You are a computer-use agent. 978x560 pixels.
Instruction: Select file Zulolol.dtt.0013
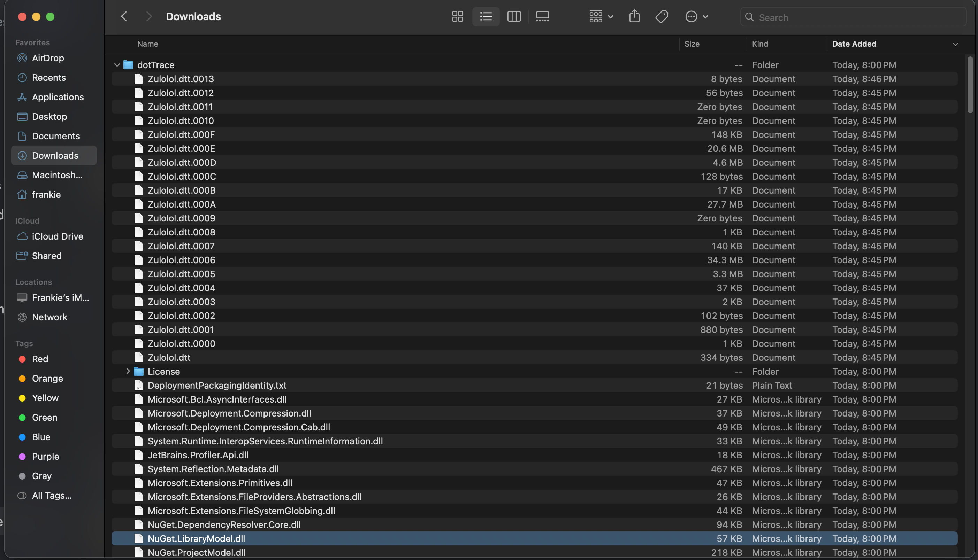point(534,79)
